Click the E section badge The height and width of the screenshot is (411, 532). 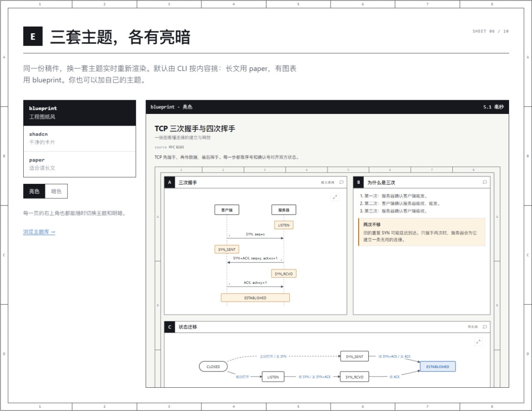pos(33,36)
